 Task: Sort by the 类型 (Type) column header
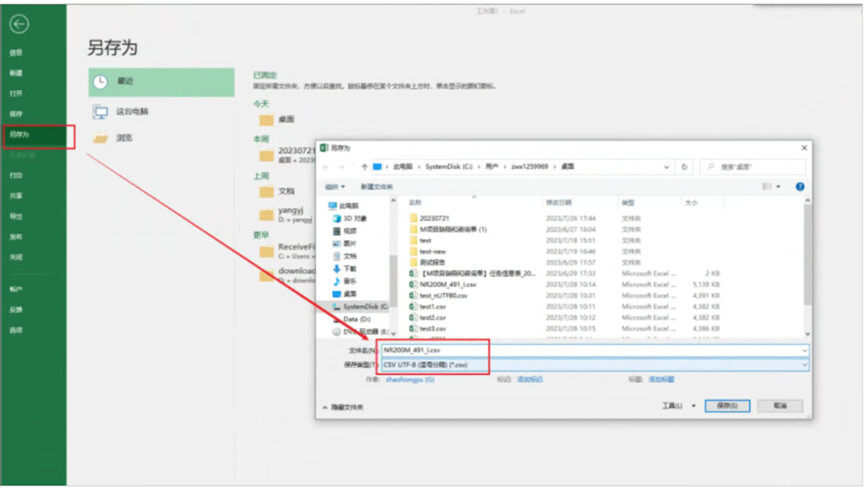628,203
